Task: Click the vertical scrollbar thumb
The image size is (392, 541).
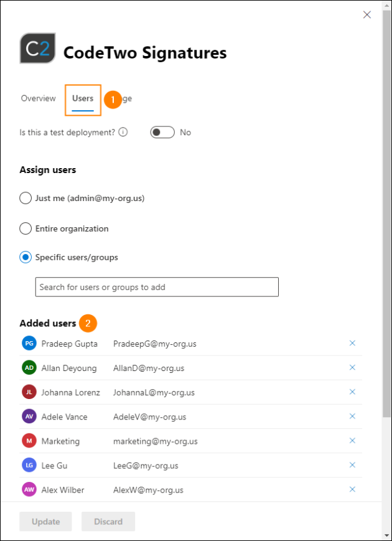Action: pyautogui.click(x=386, y=214)
